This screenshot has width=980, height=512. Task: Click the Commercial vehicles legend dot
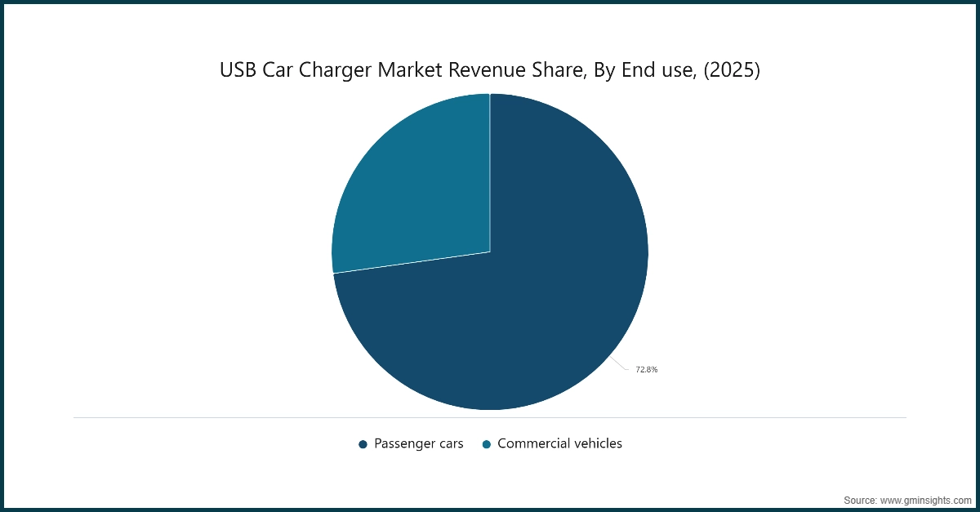coord(486,444)
